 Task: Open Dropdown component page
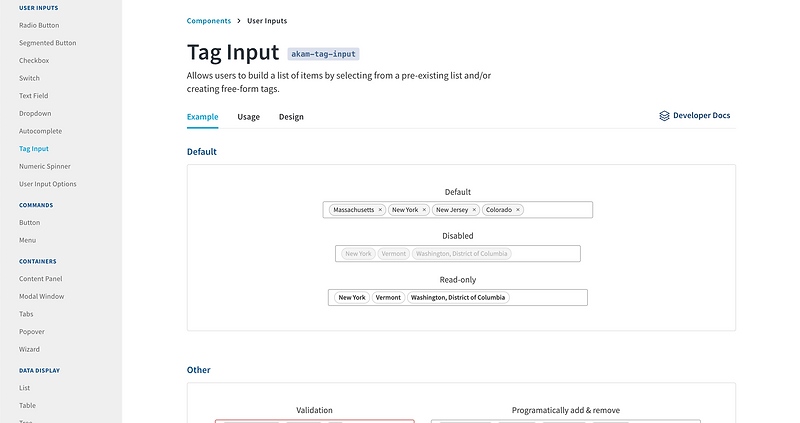[x=35, y=113]
